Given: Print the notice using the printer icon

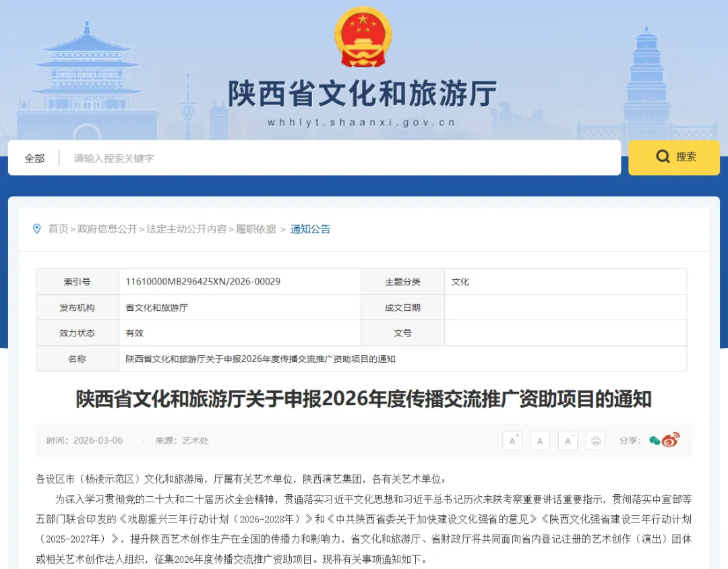Looking at the screenshot, I should (x=595, y=440).
